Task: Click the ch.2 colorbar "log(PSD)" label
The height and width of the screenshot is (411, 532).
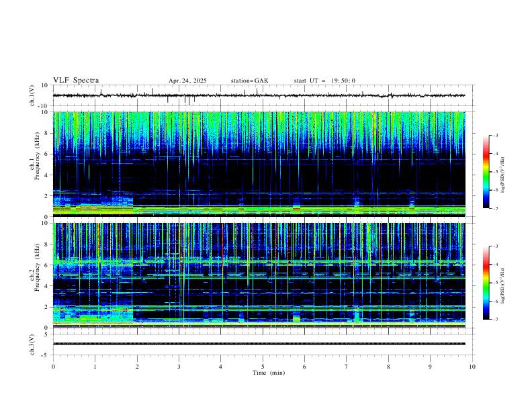Action: pyautogui.click(x=503, y=286)
